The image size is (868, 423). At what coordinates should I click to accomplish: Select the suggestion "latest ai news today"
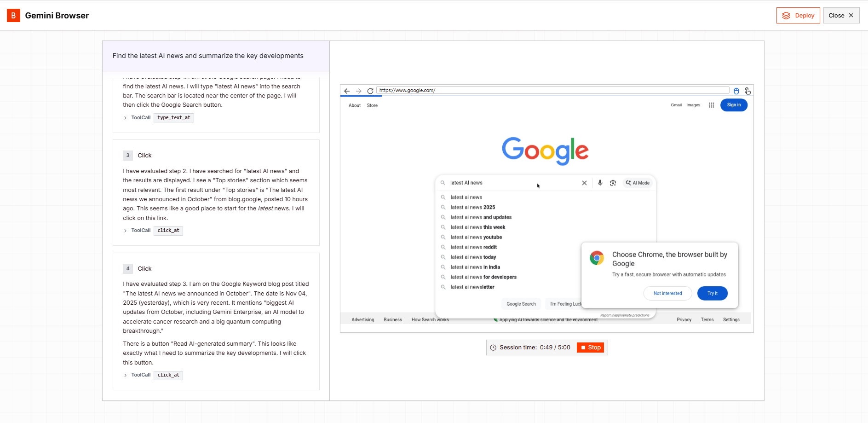473,257
